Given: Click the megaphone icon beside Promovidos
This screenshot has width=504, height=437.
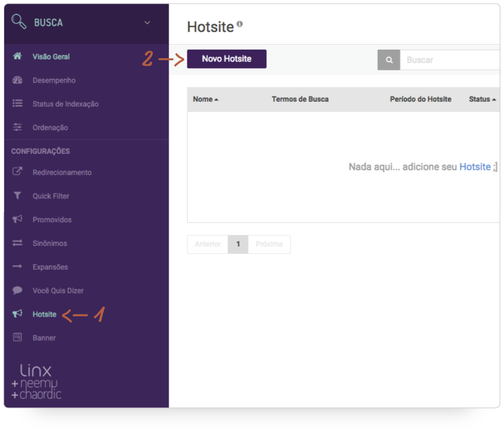Looking at the screenshot, I should (18, 219).
